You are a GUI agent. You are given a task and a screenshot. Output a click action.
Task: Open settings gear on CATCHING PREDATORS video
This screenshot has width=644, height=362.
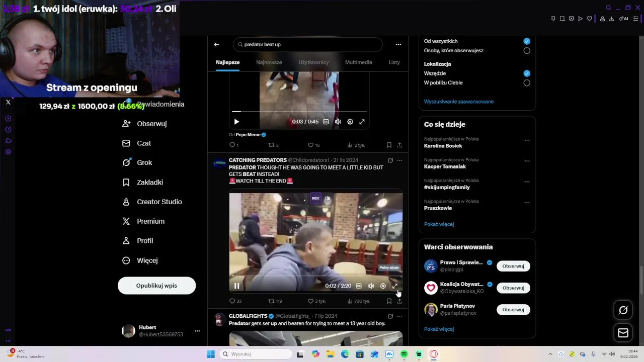pyautogui.click(x=383, y=286)
